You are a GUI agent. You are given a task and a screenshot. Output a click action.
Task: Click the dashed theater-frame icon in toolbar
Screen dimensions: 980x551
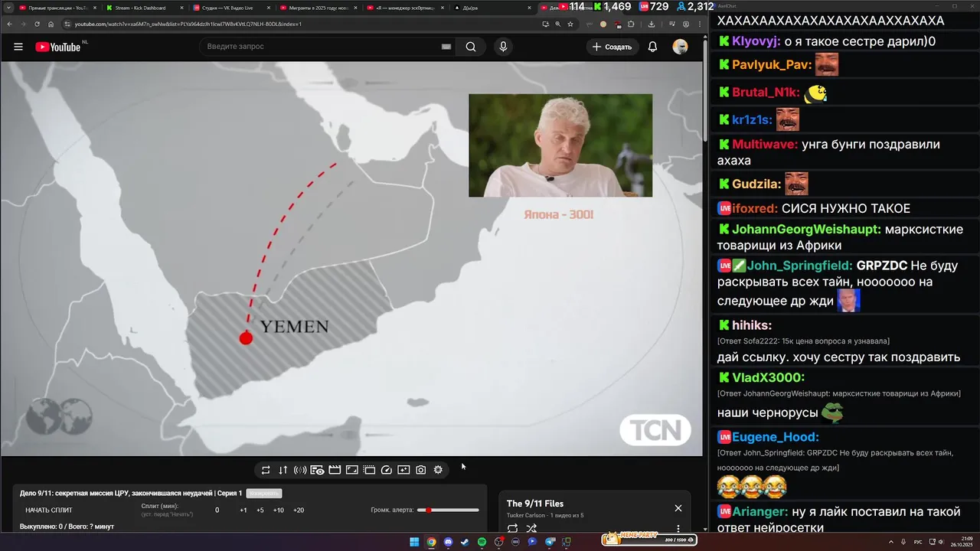click(x=369, y=470)
